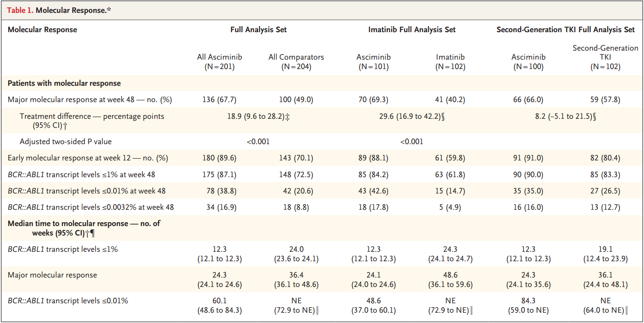Click the 'Early molecular response at week 12' label

tap(88, 158)
